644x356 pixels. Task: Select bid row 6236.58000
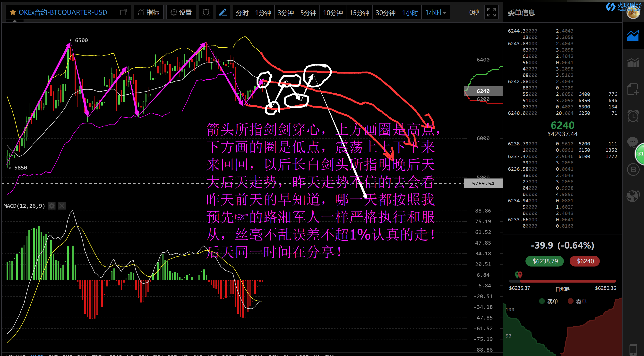pos(541,169)
